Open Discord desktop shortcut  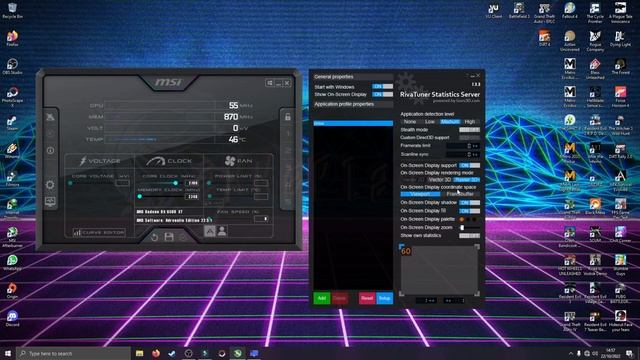coord(12,318)
